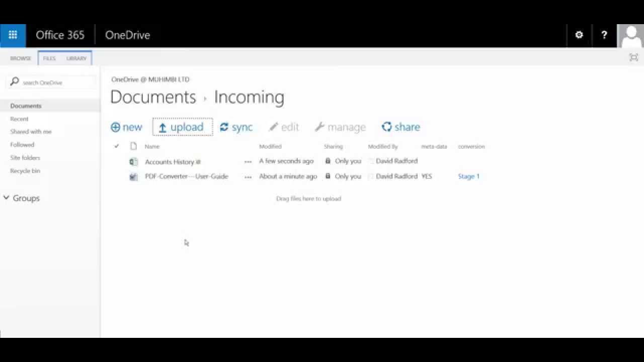The width and height of the screenshot is (644, 362).
Task: Click the David Radford name in PDF-Converter row
Action: [397, 176]
